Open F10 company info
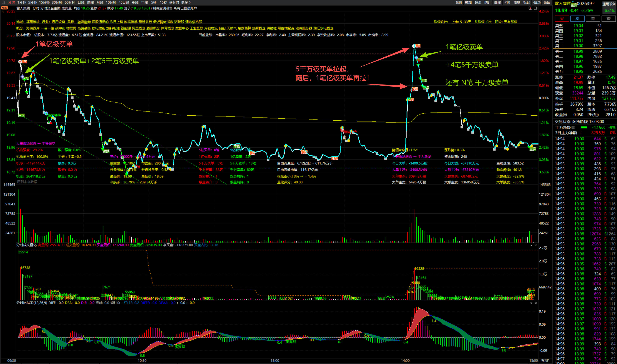 [x=507, y=2]
